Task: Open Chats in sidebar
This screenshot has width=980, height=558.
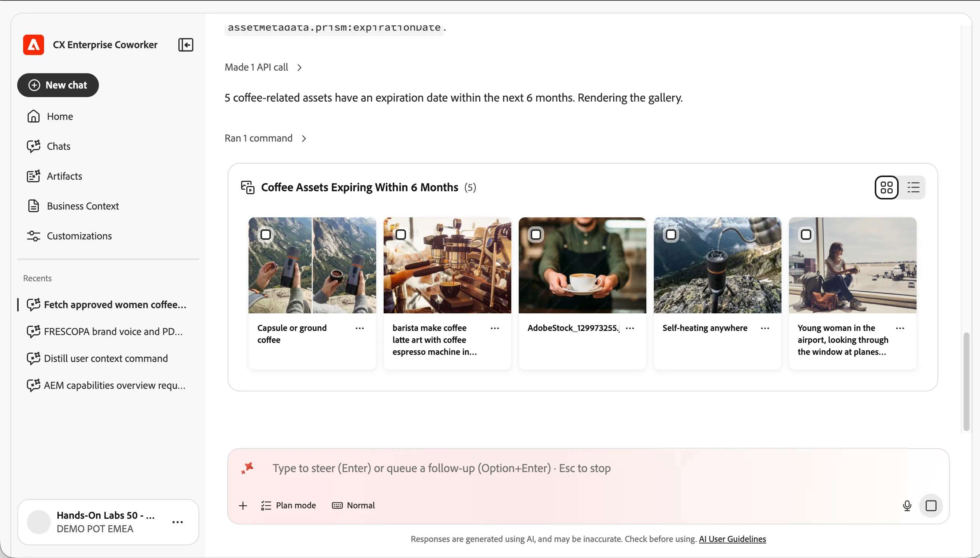Action: [x=108, y=146]
